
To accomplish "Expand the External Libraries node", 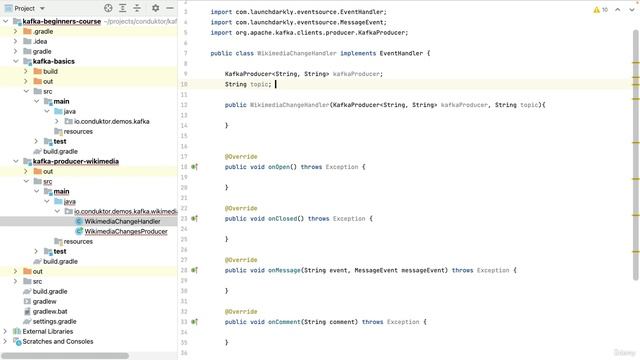I will point(5,331).
